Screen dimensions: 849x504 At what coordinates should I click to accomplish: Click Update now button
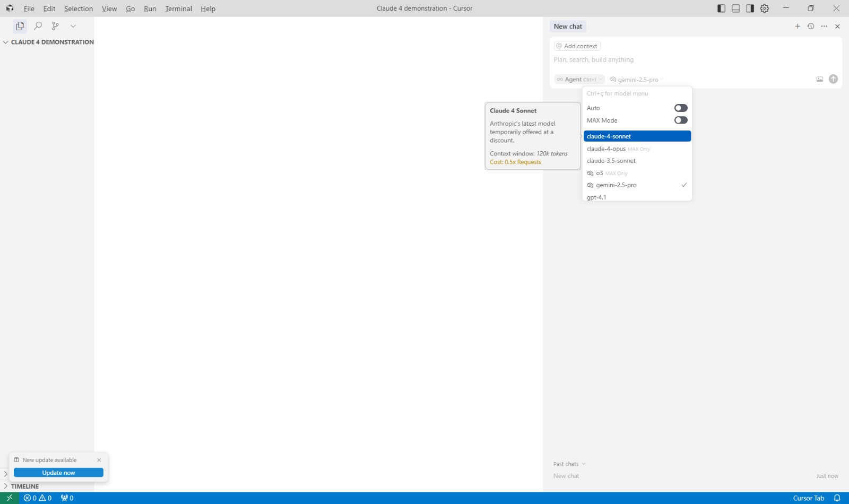pos(58,473)
